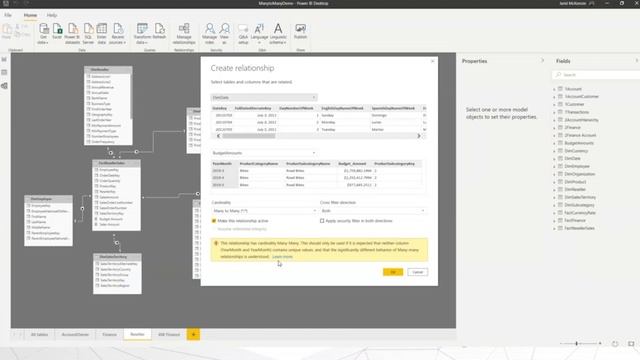This screenshot has height=360, width=640.
Task: Open Transform data in the ribbon
Action: click(142, 33)
